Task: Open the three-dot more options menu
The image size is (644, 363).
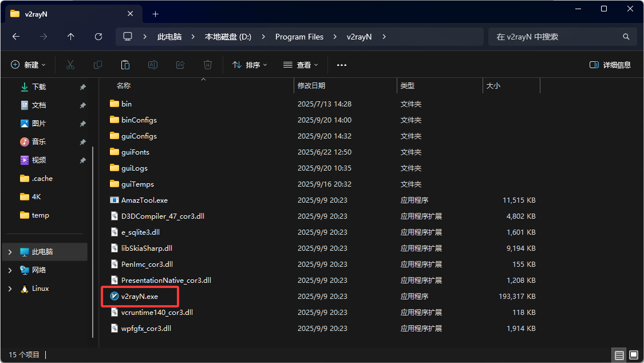Action: coord(342,65)
